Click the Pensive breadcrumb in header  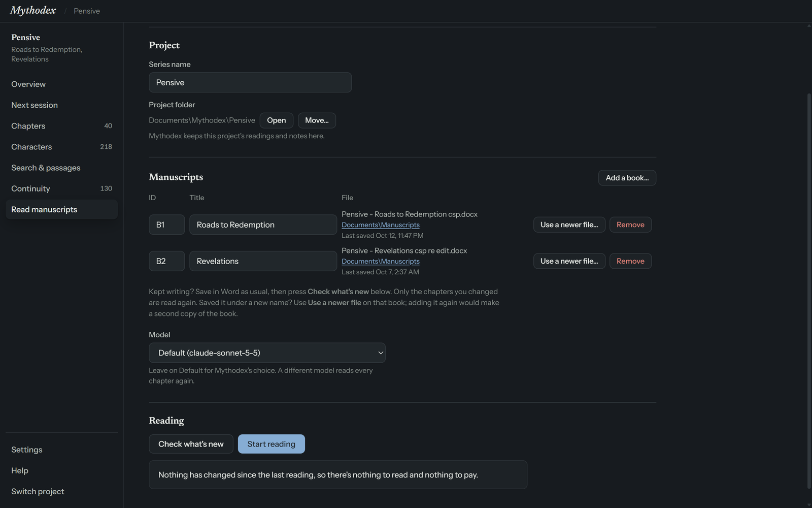click(x=87, y=11)
